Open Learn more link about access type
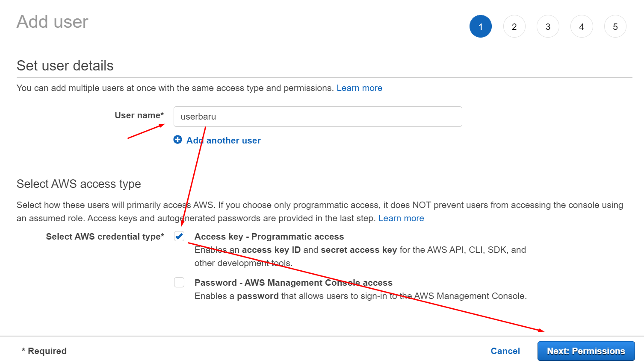The height and width of the screenshot is (363, 644). 401,218
